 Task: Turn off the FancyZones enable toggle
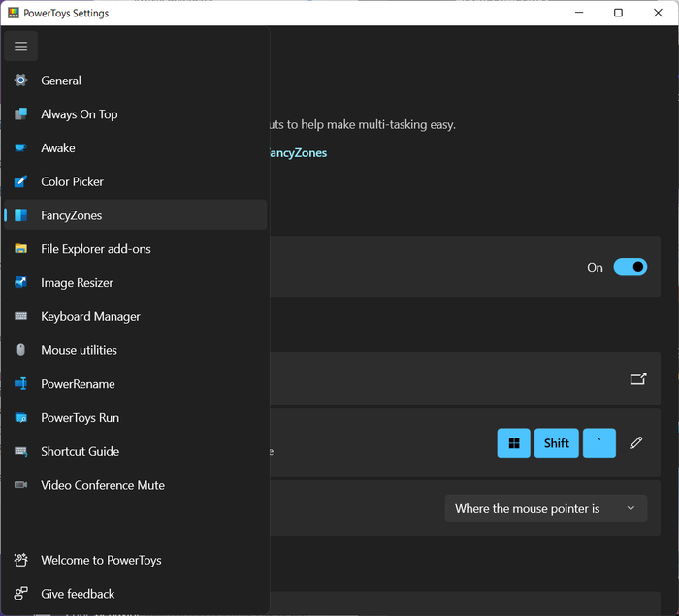coord(630,267)
